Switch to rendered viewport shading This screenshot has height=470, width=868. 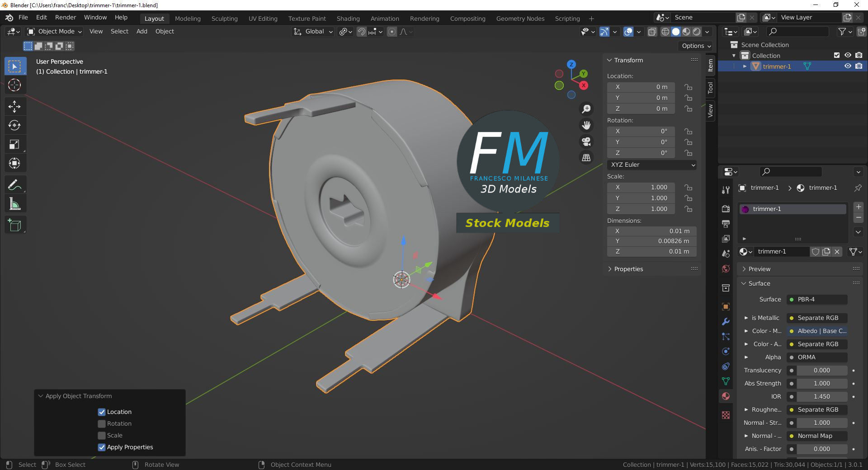pos(697,32)
